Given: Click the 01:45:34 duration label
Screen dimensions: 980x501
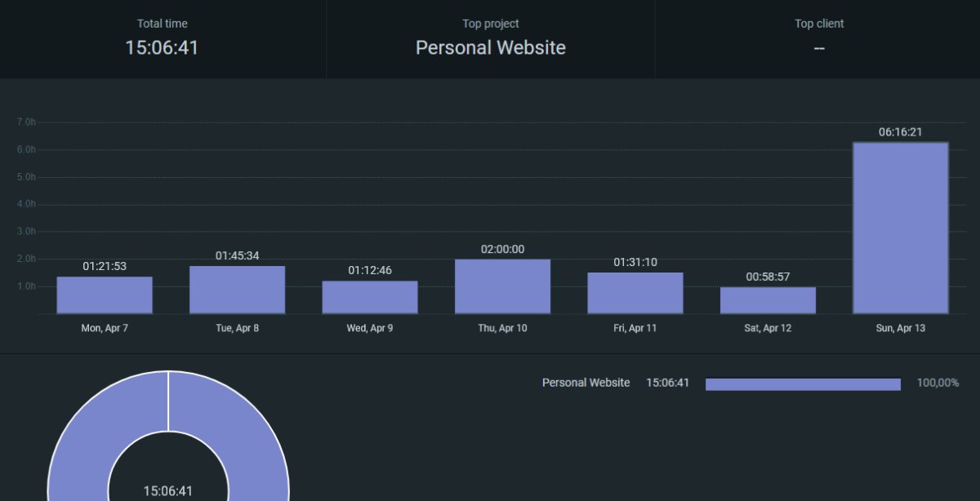Looking at the screenshot, I should [x=237, y=256].
